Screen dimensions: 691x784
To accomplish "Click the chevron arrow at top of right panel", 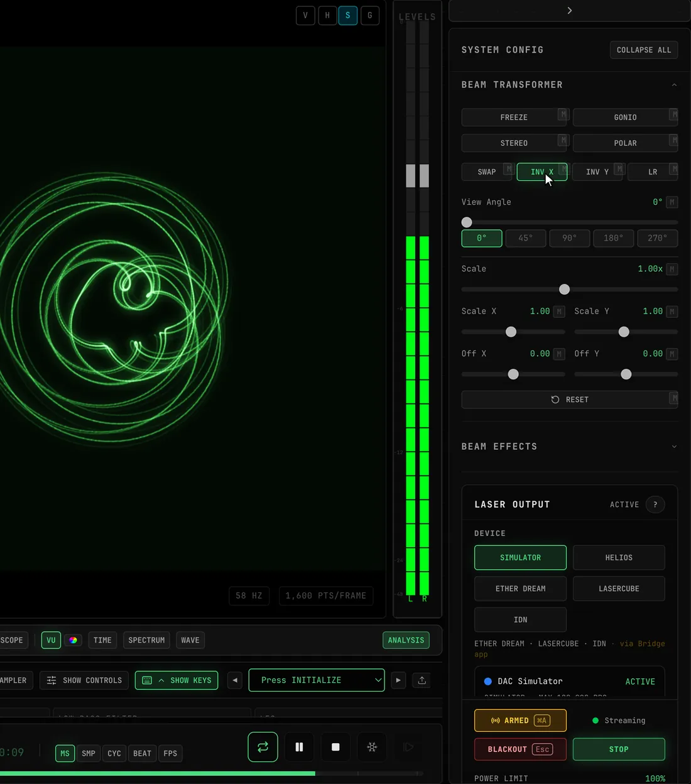I will pyautogui.click(x=570, y=11).
